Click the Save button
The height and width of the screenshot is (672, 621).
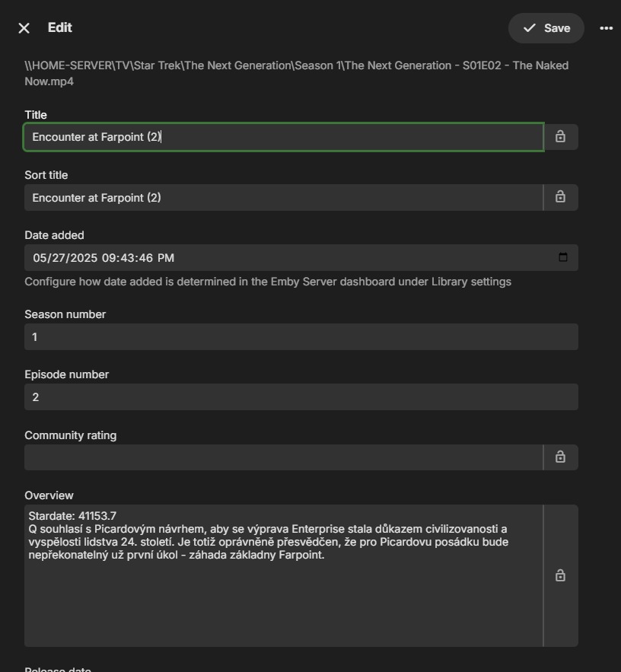[546, 28]
